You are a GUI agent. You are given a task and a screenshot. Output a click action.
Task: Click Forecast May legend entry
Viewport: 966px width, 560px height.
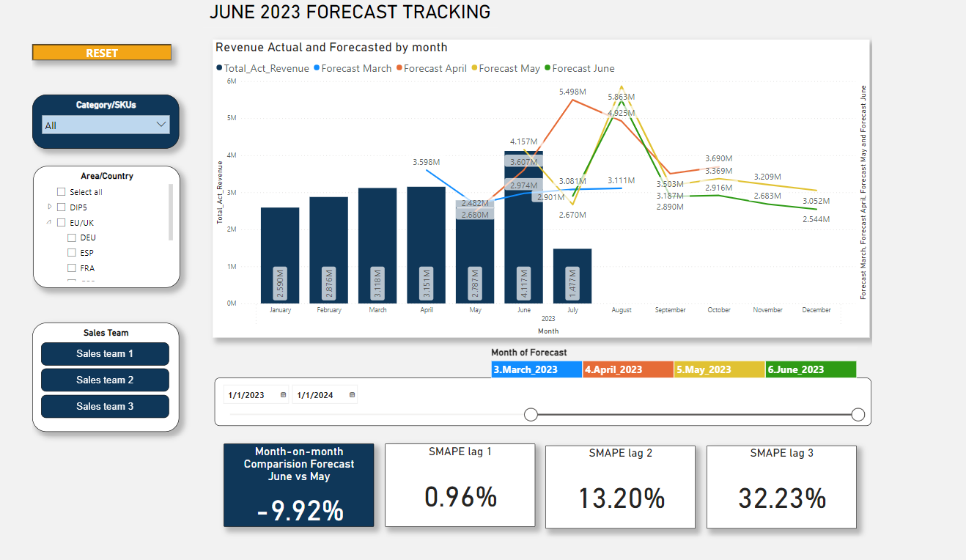[506, 68]
